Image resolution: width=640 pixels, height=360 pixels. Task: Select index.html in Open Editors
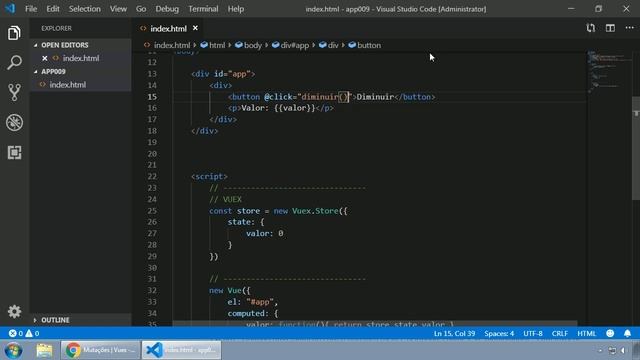point(81,58)
